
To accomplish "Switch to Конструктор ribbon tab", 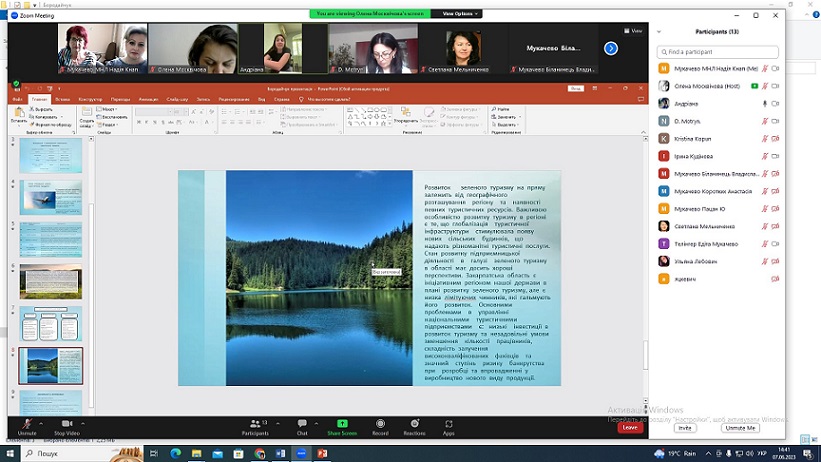I will 91,99.
